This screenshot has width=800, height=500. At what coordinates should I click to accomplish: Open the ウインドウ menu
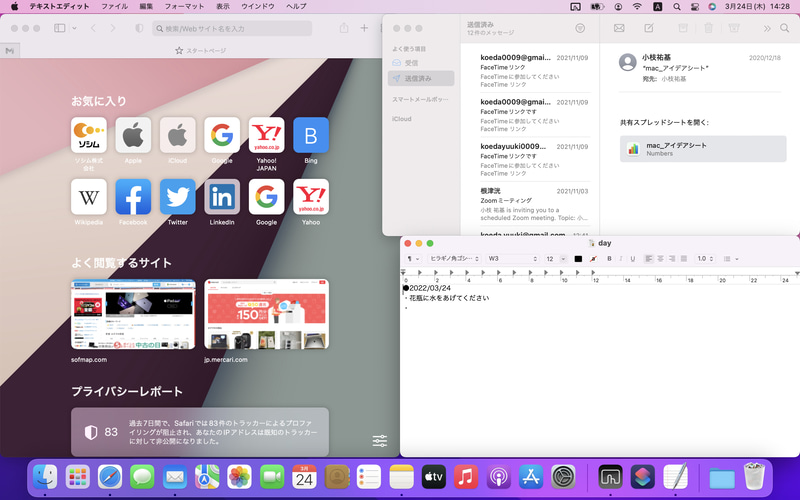258,7
